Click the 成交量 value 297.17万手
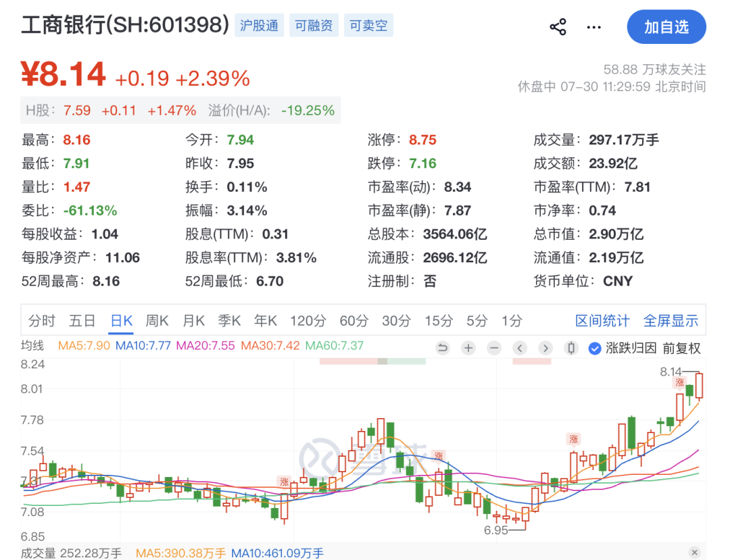 624,140
